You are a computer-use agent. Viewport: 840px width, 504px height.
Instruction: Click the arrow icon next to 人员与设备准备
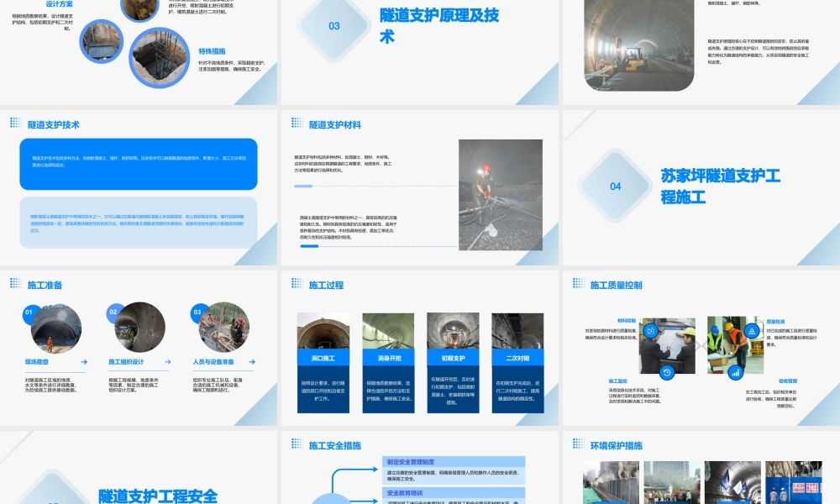point(252,362)
